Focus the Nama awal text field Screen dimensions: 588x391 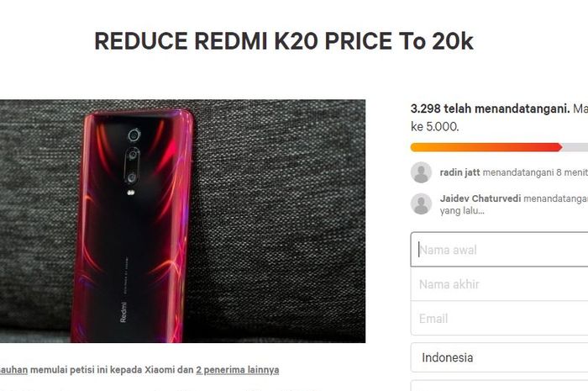tap(499, 250)
